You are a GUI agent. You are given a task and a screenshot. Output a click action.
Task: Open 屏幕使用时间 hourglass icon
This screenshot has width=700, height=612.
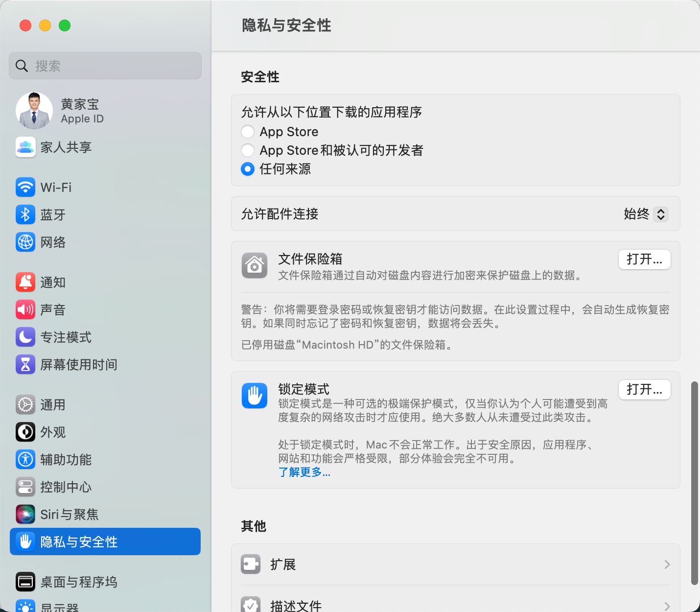[25, 364]
